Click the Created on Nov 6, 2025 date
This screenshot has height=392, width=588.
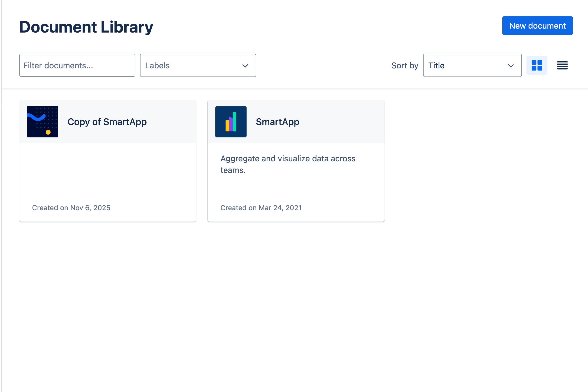click(71, 208)
